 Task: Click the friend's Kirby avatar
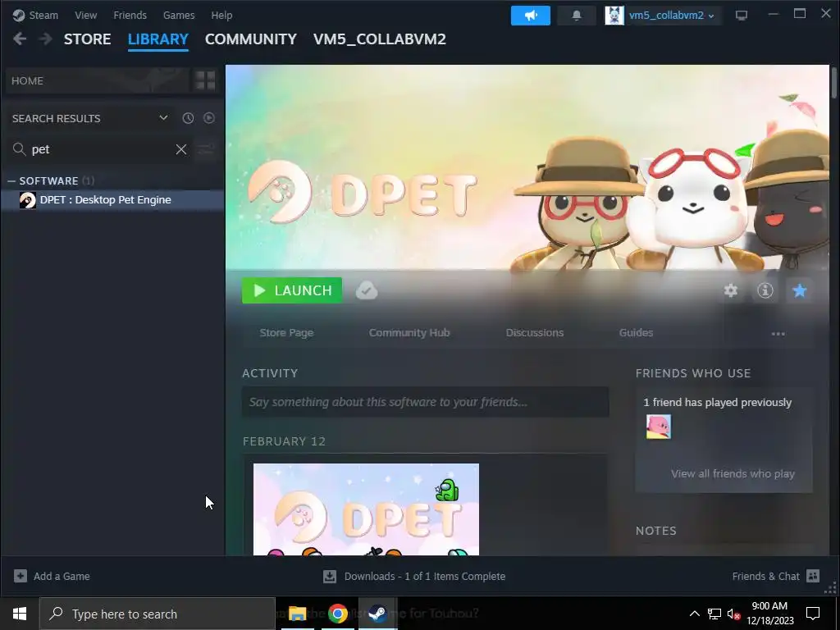pyautogui.click(x=659, y=427)
